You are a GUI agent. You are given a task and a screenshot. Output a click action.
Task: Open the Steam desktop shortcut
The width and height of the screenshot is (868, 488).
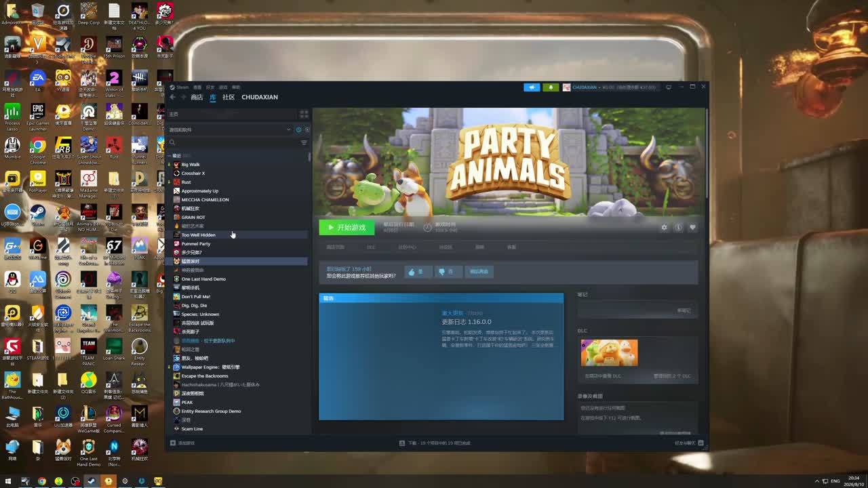[38, 216]
